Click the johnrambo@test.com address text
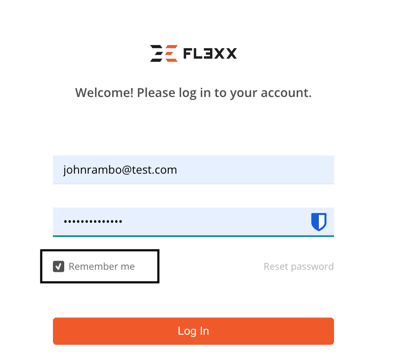 pos(120,170)
